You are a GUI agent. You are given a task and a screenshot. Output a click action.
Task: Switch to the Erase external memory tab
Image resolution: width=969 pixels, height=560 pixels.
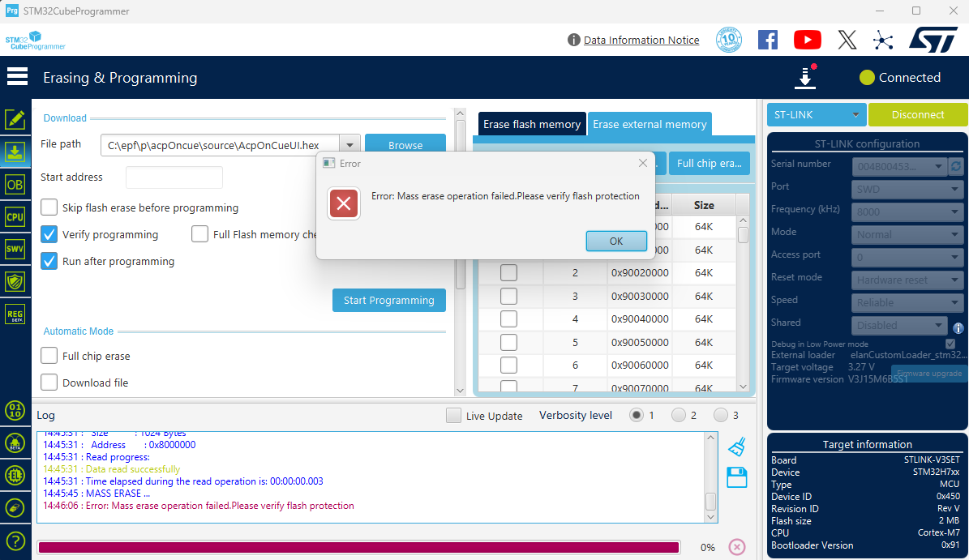(650, 123)
